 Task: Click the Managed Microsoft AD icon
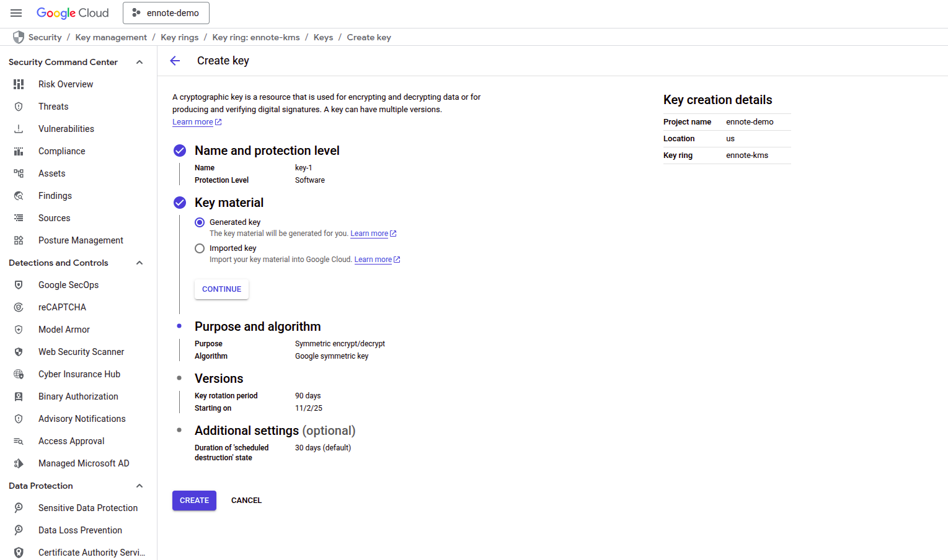tap(19, 463)
